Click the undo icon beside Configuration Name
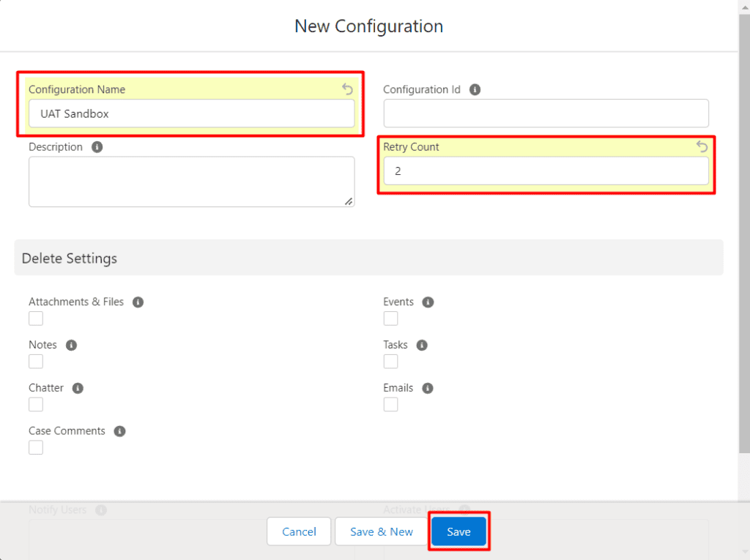This screenshot has width=750, height=560. [x=347, y=89]
